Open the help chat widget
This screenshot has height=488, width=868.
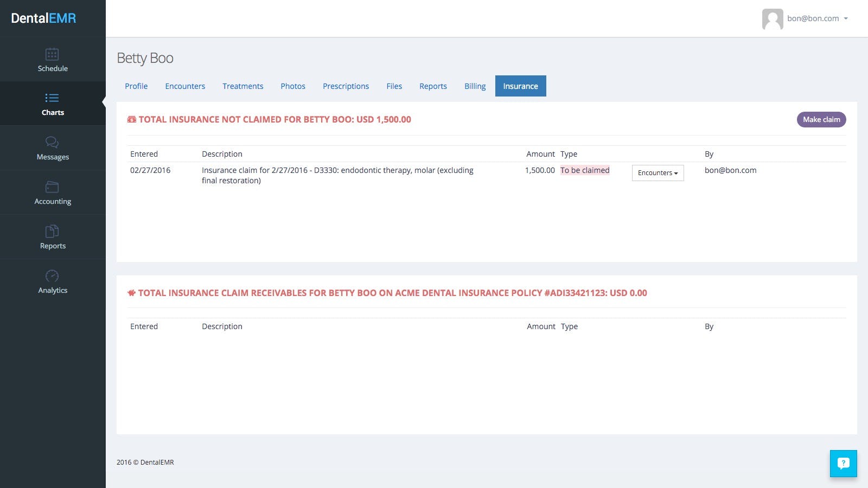pos(843,464)
